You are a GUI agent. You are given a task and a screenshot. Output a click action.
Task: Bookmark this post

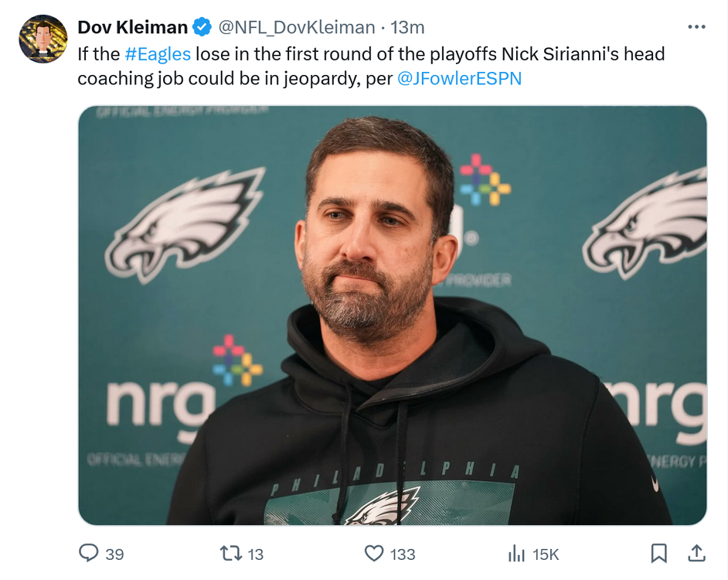click(x=658, y=553)
